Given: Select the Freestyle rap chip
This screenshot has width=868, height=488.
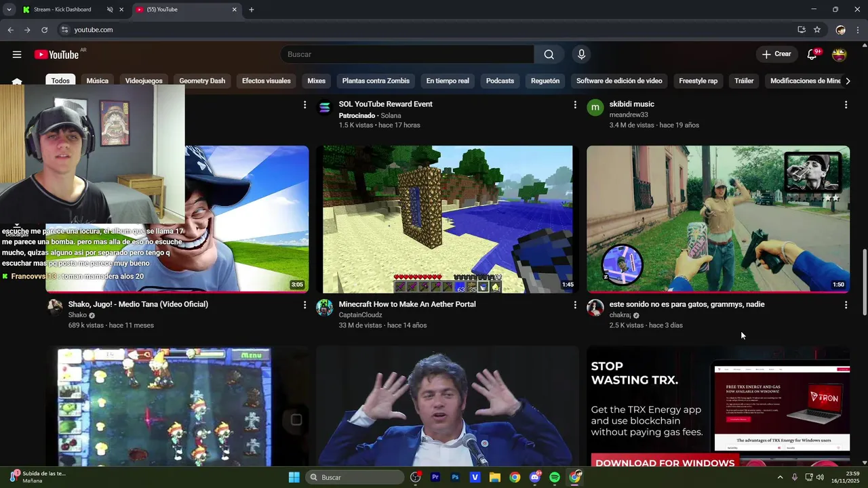Looking at the screenshot, I should tap(698, 81).
